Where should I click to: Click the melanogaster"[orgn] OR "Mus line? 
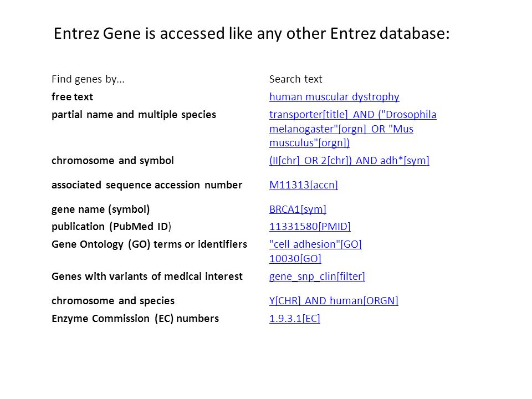coord(341,129)
